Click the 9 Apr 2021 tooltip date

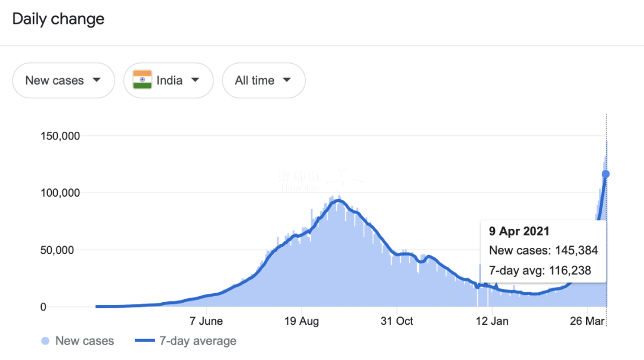pos(519,231)
